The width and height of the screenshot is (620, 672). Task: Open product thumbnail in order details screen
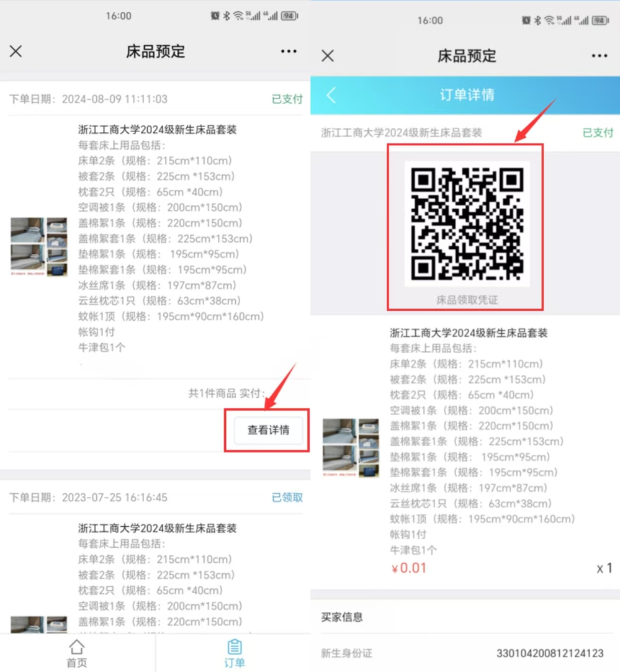click(x=351, y=448)
